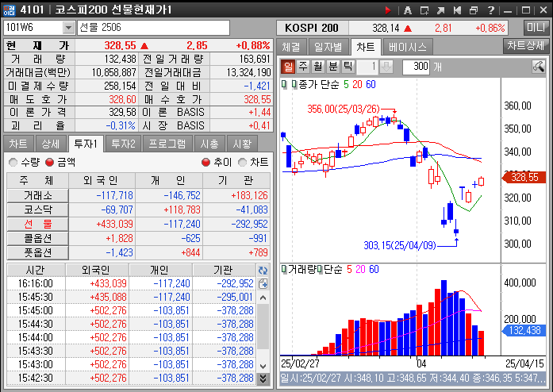Select the 차트 tab beside 일자별
Screen dimensions: 553x392
(366, 47)
